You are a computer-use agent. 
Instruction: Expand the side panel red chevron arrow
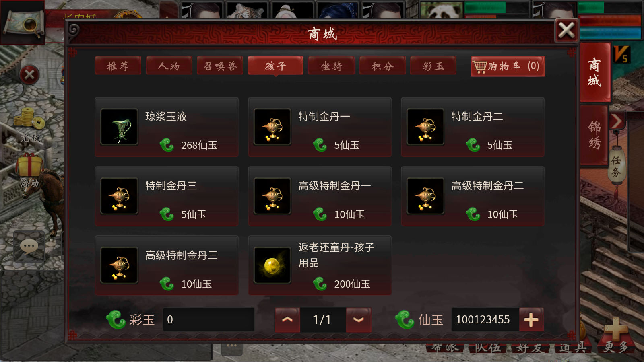[617, 121]
